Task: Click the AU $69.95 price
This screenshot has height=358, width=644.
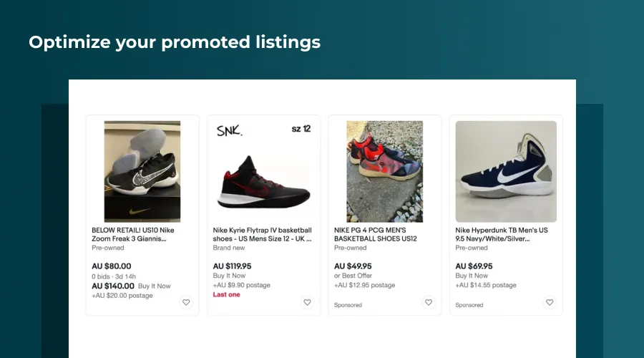Action: [x=474, y=266]
